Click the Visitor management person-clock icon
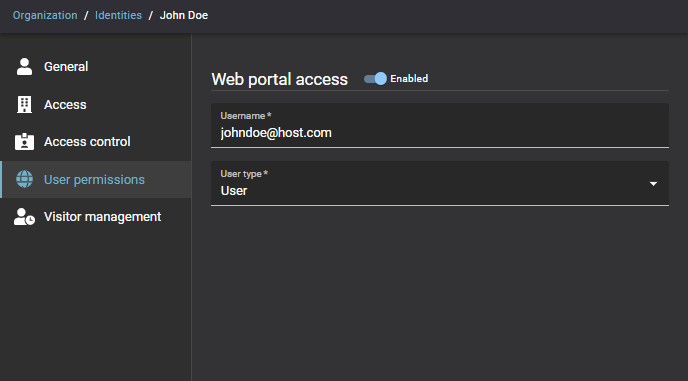The height and width of the screenshot is (381, 688). tap(24, 217)
